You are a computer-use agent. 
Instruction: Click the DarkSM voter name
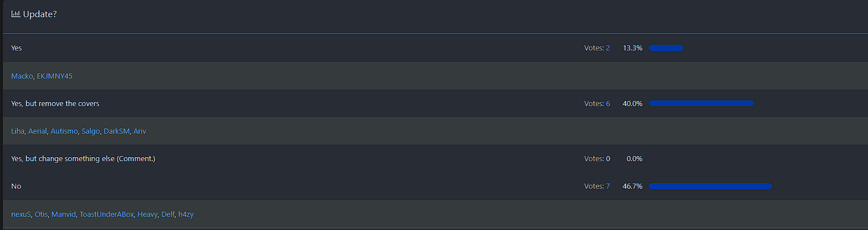coord(117,131)
